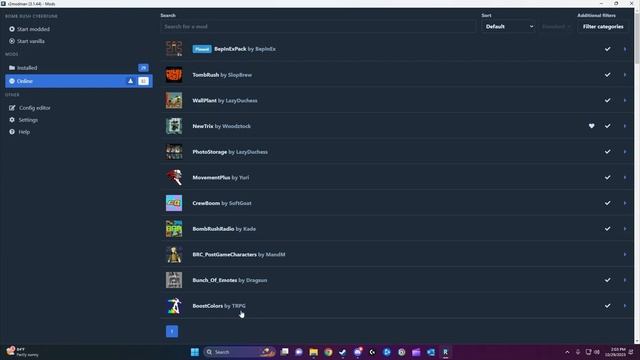Open File Explorer from the taskbar
640x360 pixels.
[313, 352]
